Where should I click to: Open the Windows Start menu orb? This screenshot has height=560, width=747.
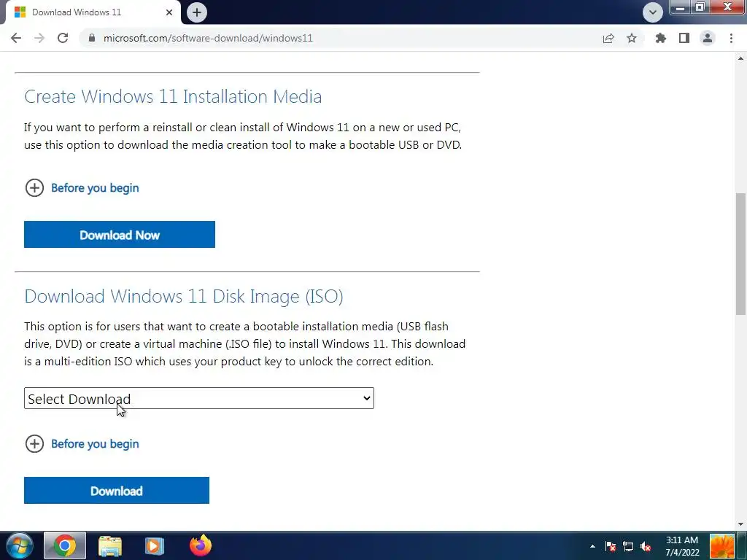pyautogui.click(x=18, y=545)
